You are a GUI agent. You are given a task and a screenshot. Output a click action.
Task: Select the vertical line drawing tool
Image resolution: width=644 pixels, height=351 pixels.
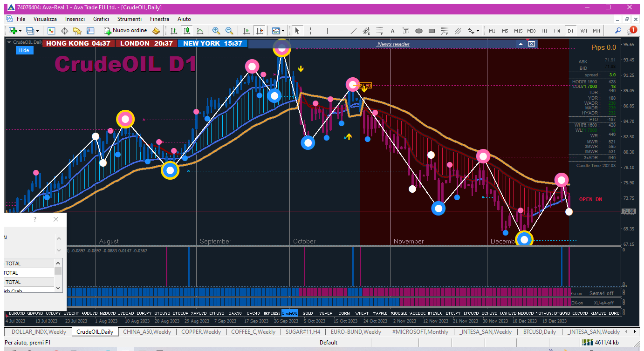click(328, 31)
